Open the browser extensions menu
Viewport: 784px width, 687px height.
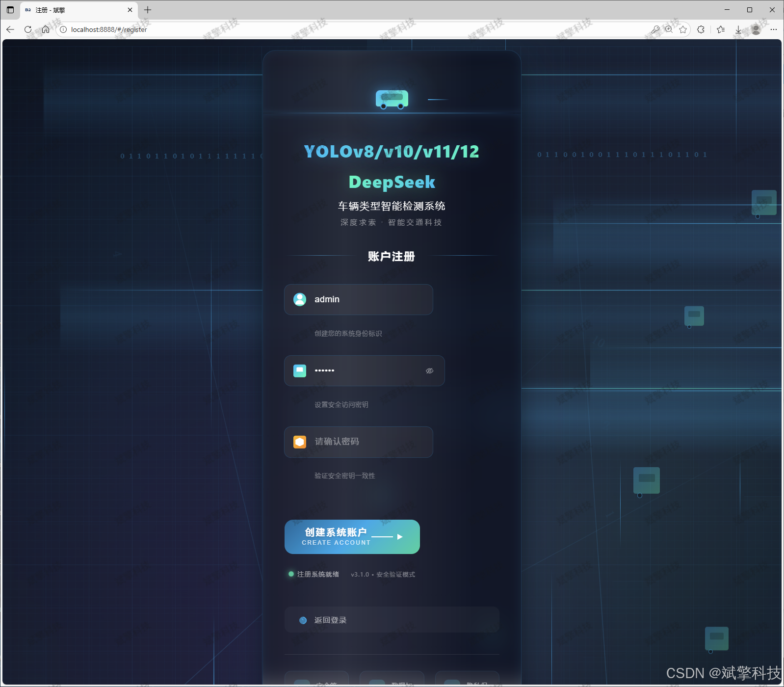tap(701, 29)
